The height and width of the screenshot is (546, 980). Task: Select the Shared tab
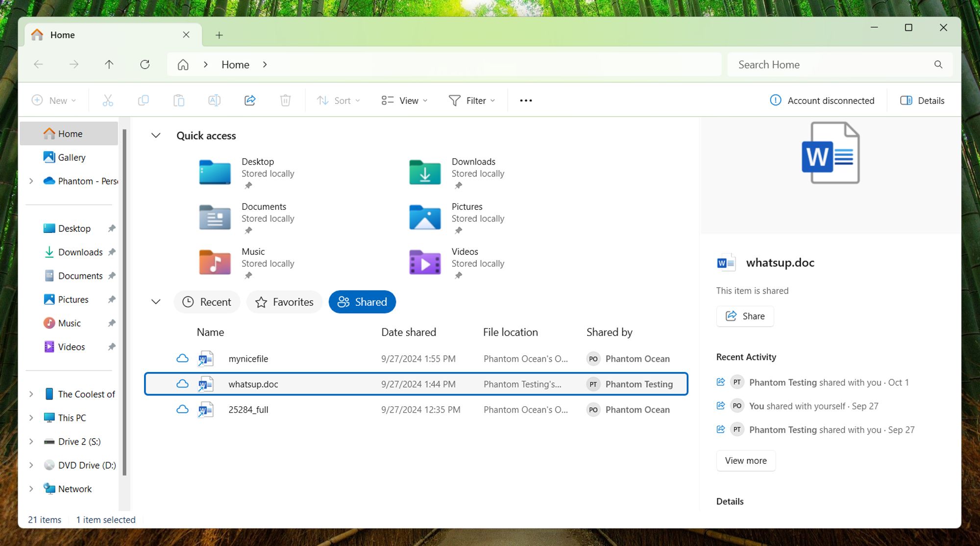click(x=362, y=302)
